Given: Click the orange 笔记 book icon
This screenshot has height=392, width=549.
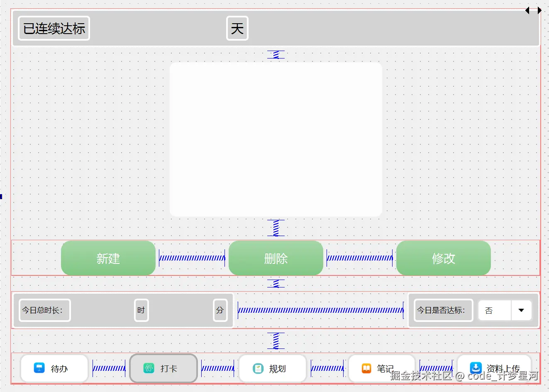Looking at the screenshot, I should coord(366,368).
